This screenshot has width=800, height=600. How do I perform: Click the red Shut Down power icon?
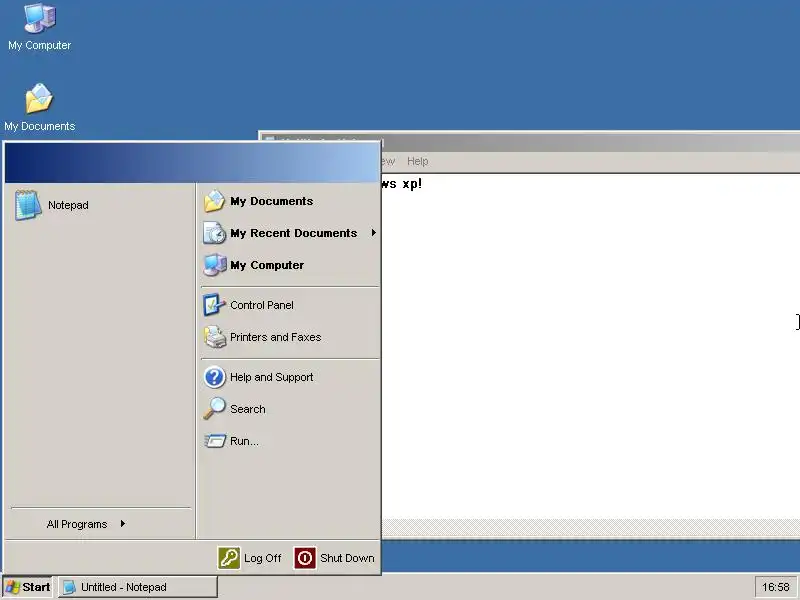(305, 558)
